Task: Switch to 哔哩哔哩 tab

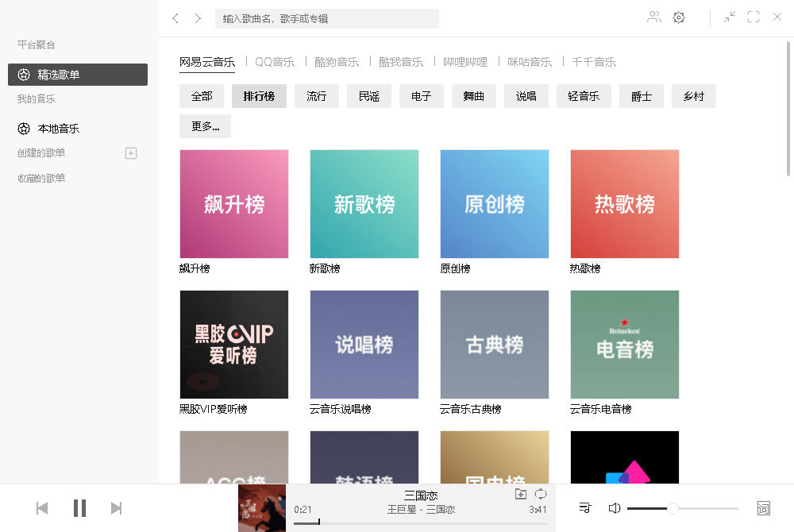Action: click(x=465, y=62)
